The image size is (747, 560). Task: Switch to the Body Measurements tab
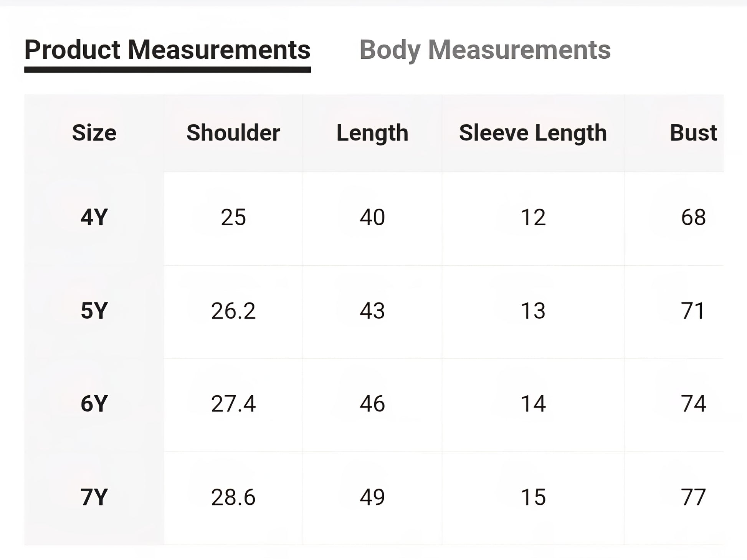point(484,50)
